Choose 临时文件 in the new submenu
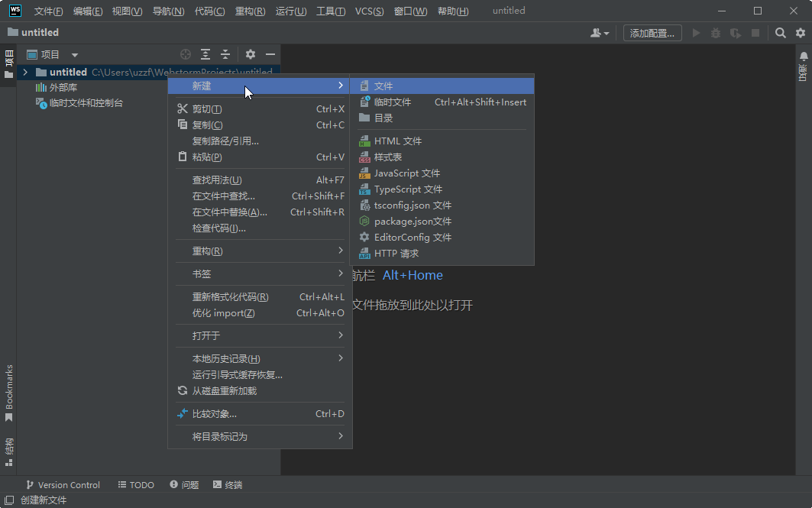This screenshot has height=508, width=812. (442, 102)
